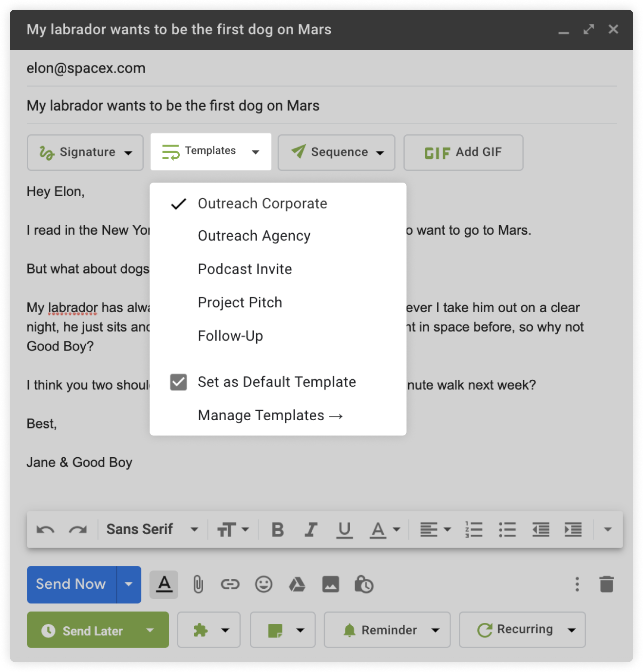Attach a file using the paperclip icon
This screenshot has width=643, height=672.
click(197, 584)
